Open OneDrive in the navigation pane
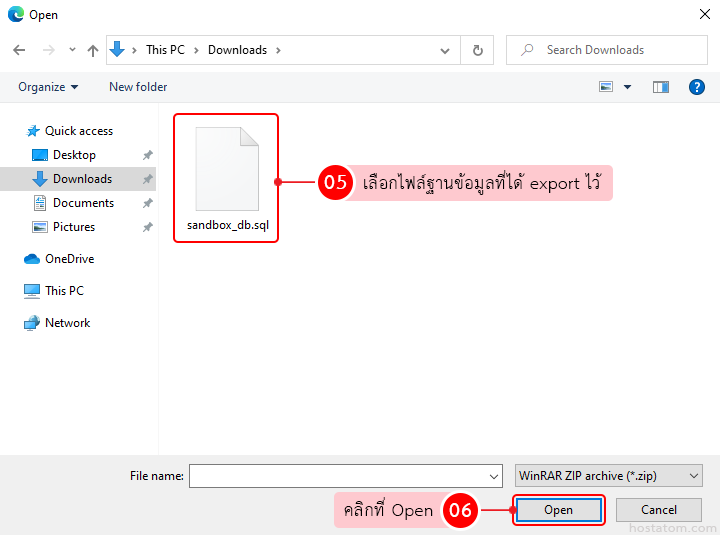This screenshot has height=535, width=720. pos(69,259)
